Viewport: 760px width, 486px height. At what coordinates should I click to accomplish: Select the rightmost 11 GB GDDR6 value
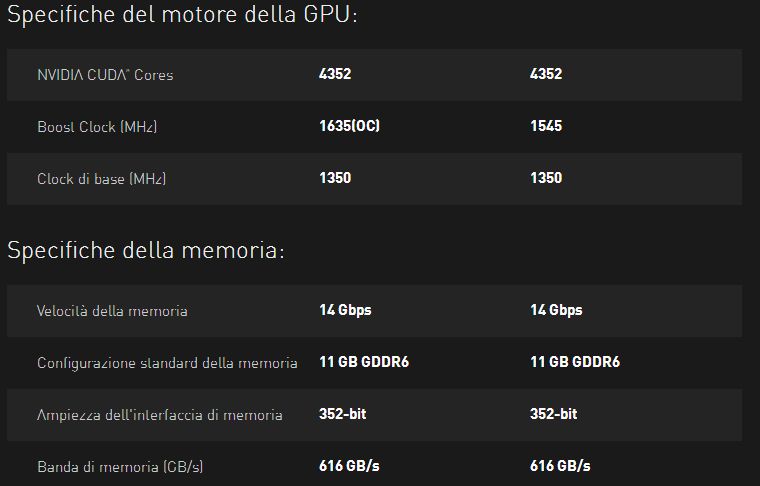pyautogui.click(x=575, y=362)
